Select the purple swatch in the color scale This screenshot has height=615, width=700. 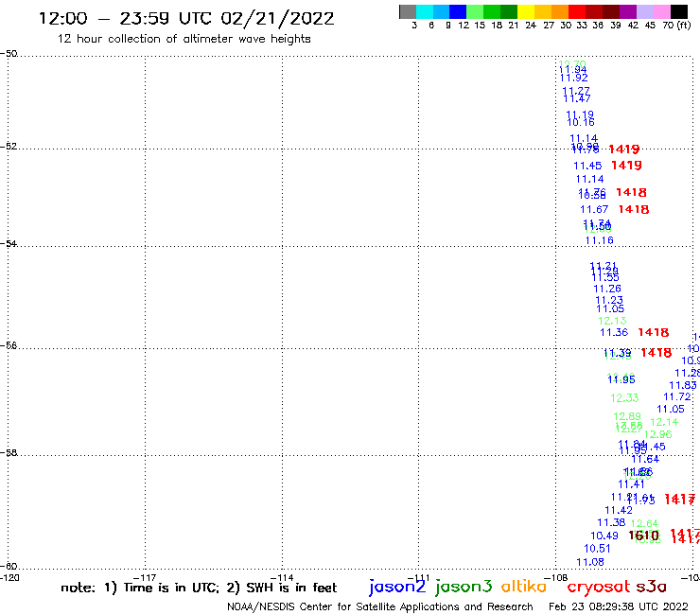[628, 11]
